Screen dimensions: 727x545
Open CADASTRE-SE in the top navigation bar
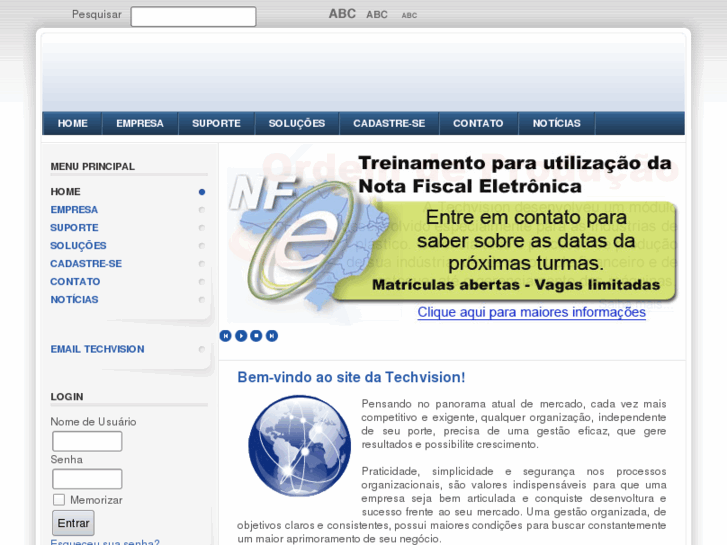389,123
